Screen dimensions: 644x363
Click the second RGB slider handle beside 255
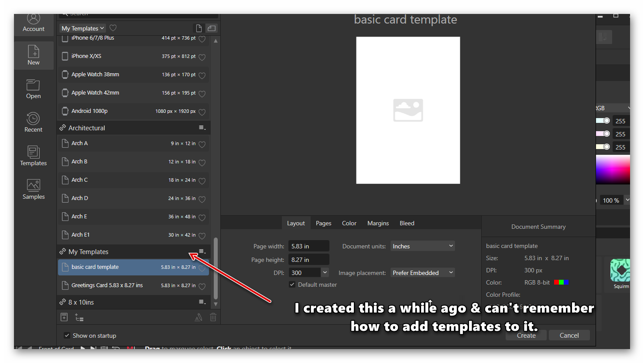coord(606,133)
